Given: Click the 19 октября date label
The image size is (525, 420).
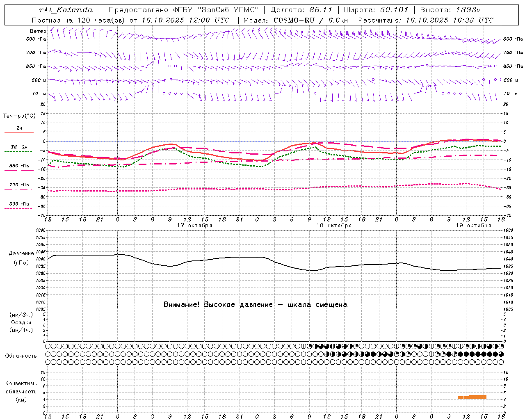Looking at the screenshot, I should click(473, 226).
